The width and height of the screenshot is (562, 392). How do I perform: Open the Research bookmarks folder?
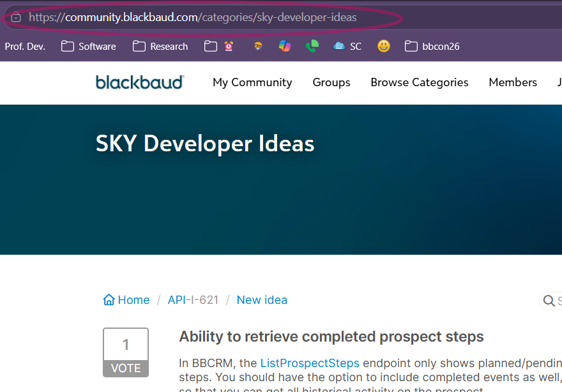160,47
